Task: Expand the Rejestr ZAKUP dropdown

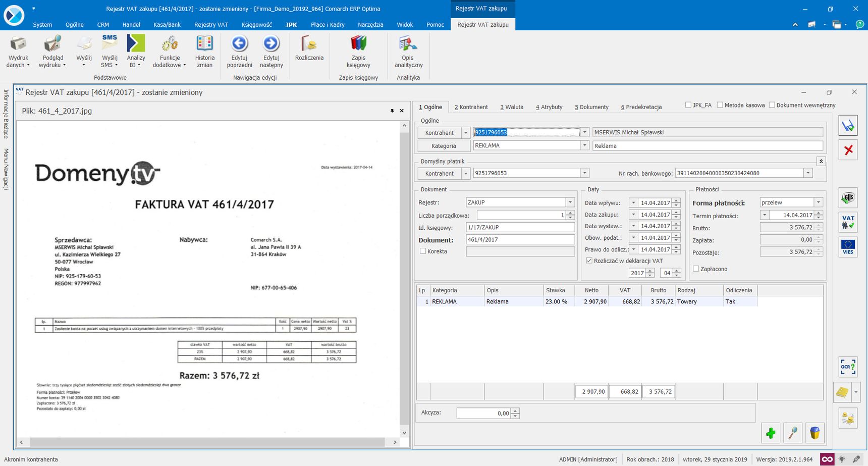Action: coord(570,202)
